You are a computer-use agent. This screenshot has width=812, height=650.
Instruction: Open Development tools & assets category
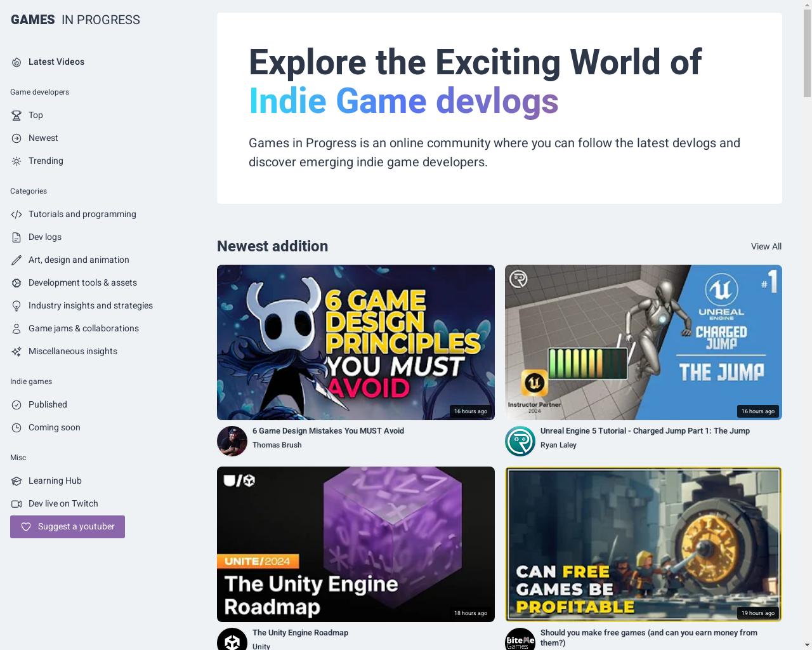pos(82,282)
